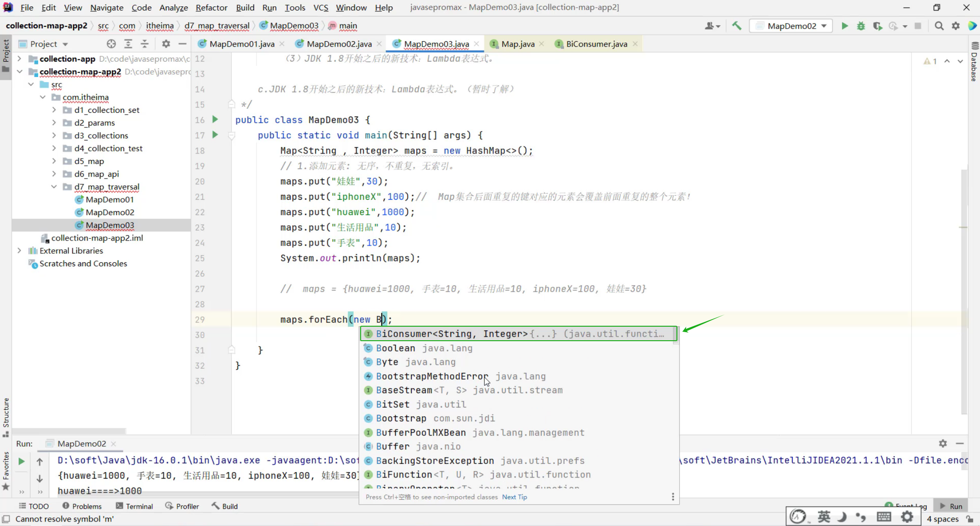
Task: Click the Next Tip link
Action: coord(514,497)
